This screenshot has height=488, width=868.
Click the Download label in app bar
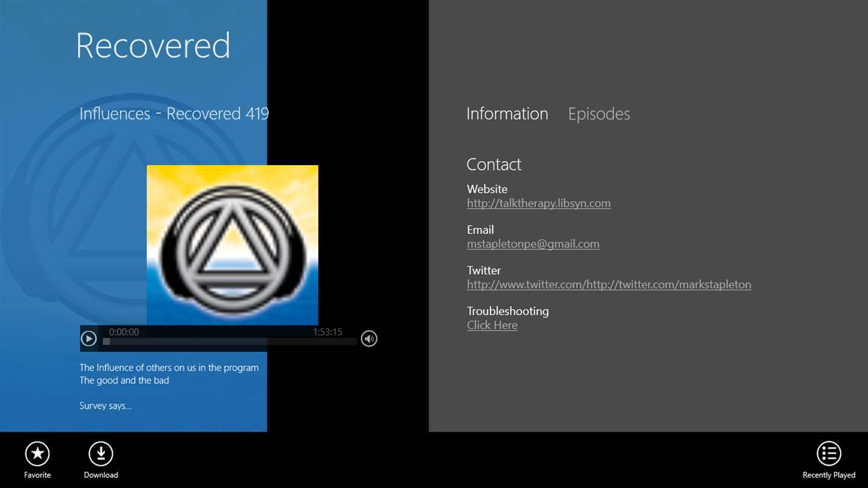[x=101, y=475]
